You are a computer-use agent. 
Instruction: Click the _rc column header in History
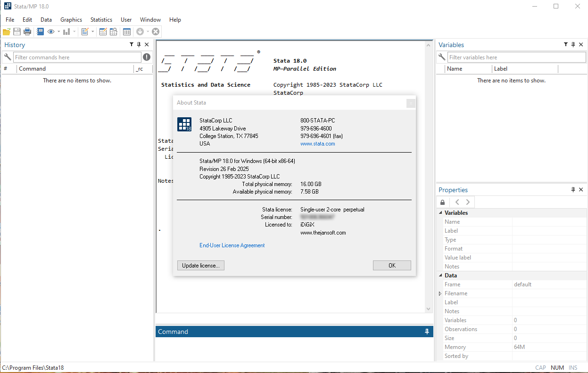click(x=143, y=69)
